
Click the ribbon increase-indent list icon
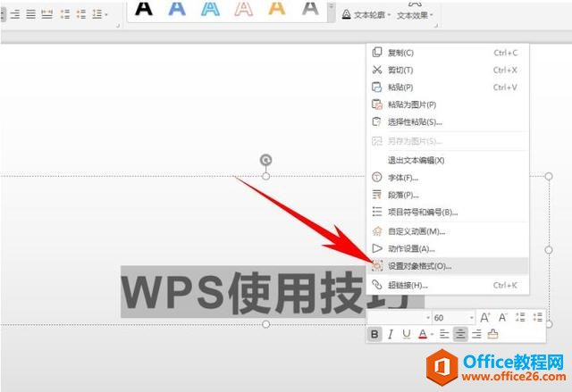(81, 14)
